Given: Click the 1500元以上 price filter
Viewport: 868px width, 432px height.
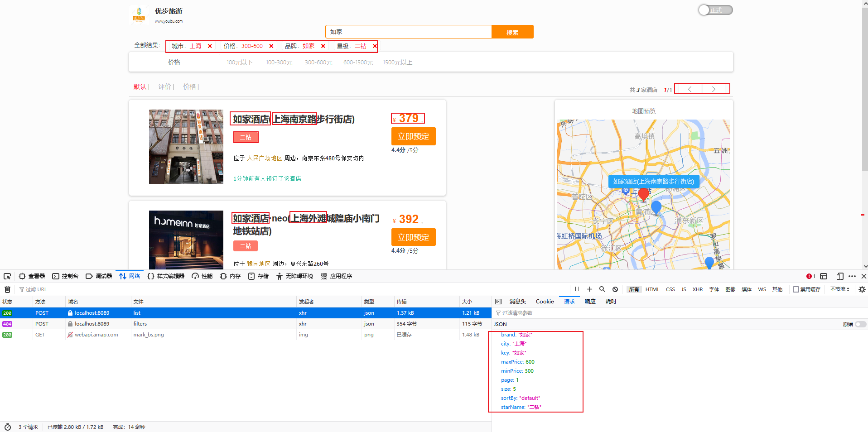Looking at the screenshot, I should 397,62.
